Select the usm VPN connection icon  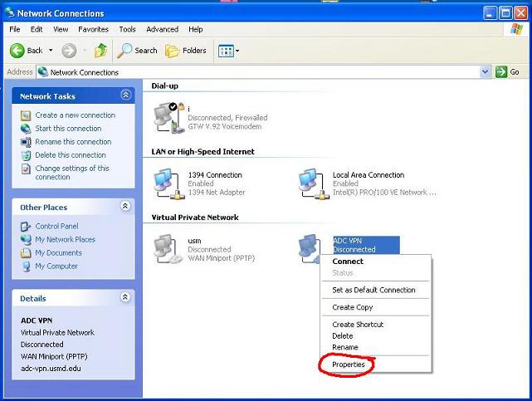[x=169, y=249]
